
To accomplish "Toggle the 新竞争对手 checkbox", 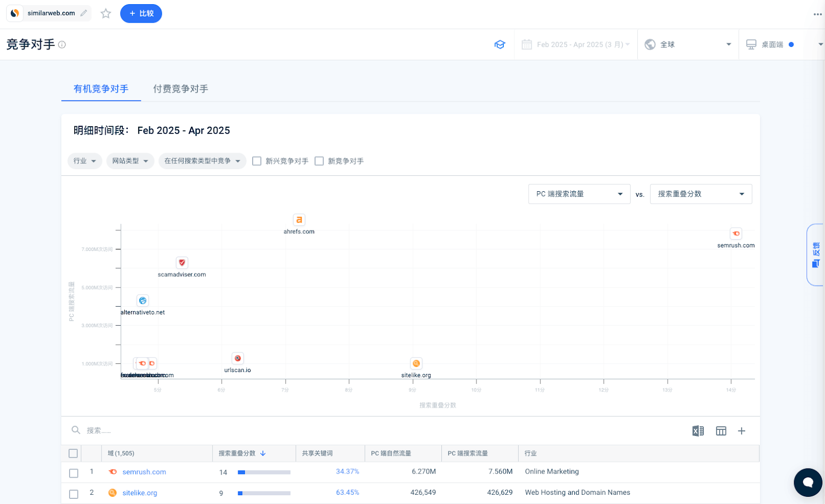I will pos(319,161).
